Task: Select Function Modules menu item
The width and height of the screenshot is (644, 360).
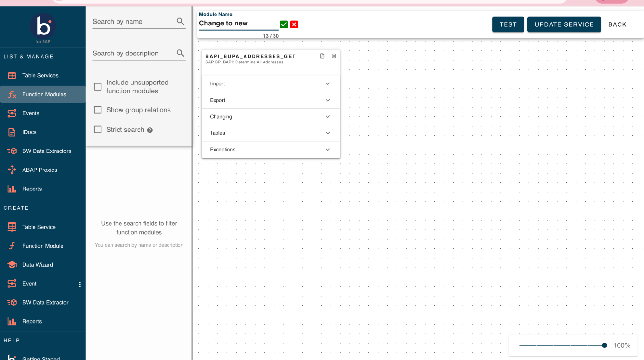Action: click(43, 94)
